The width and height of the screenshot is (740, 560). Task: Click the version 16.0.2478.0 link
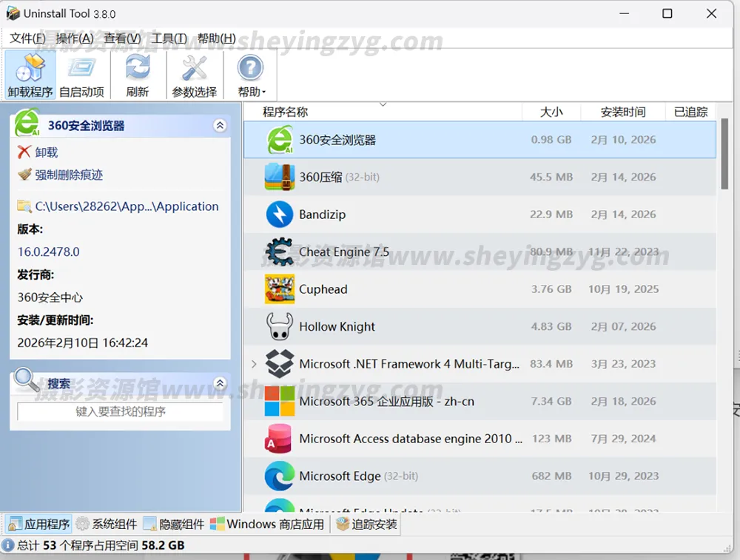point(49,252)
